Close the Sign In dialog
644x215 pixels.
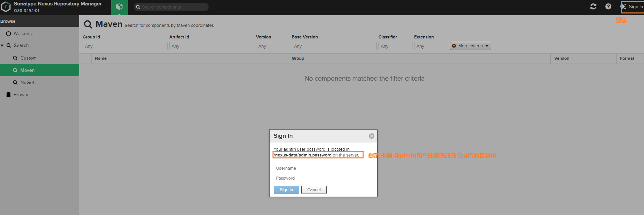coord(372,136)
